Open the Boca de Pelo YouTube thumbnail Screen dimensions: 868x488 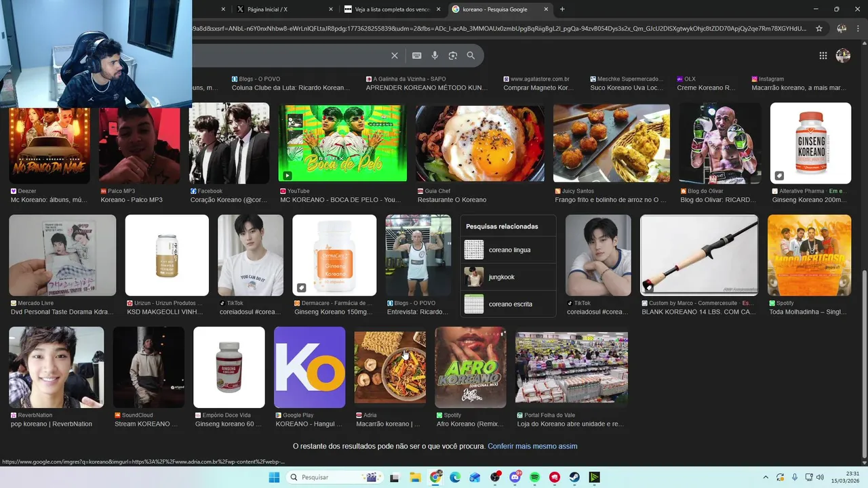[342, 143]
